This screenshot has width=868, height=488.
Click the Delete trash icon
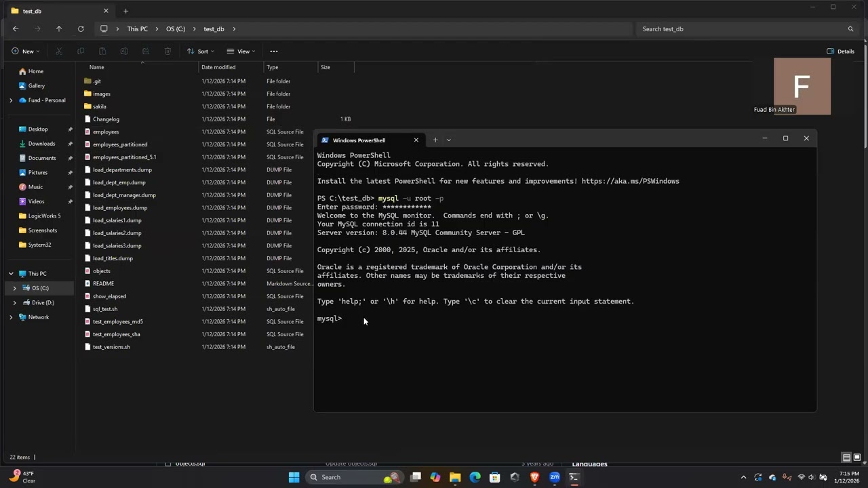pos(167,52)
